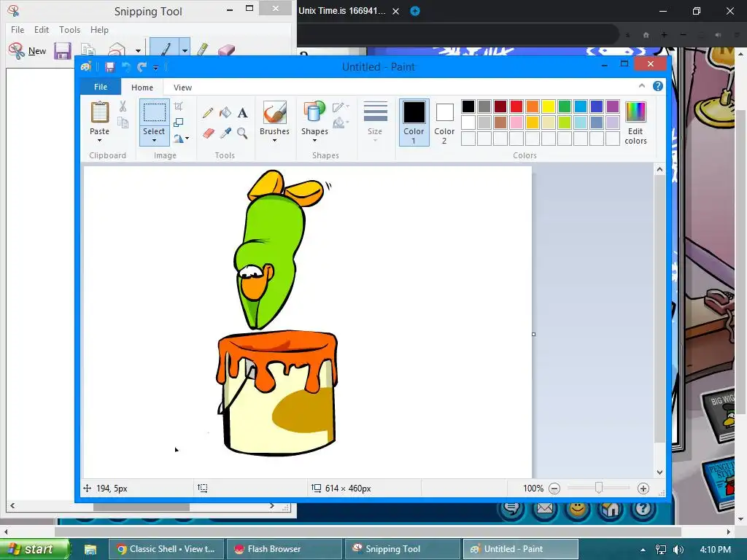Screen dimensions: 747x560
Task: Pick the yellow color swatch
Action: (549, 106)
